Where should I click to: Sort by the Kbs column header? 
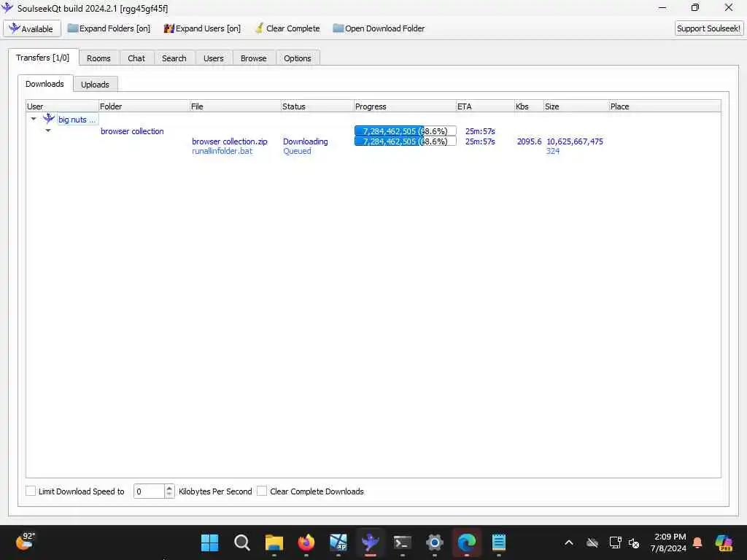[529, 106]
